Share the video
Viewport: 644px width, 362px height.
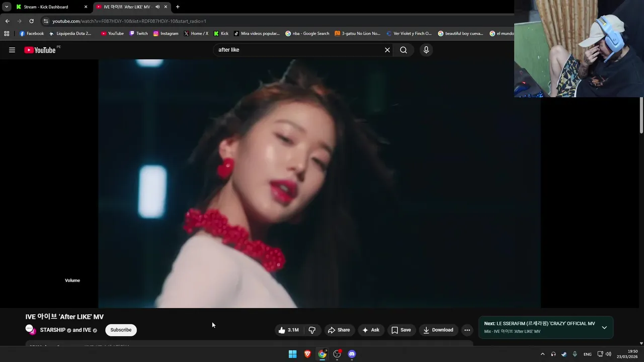339,330
